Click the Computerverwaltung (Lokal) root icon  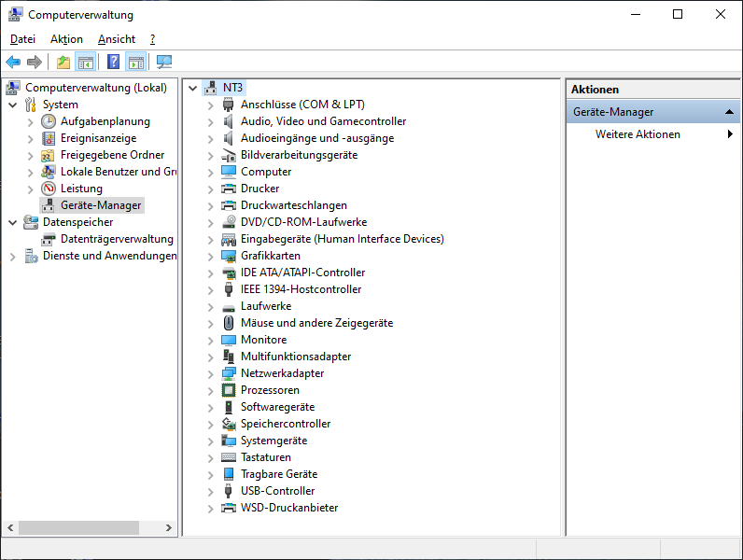point(13,88)
